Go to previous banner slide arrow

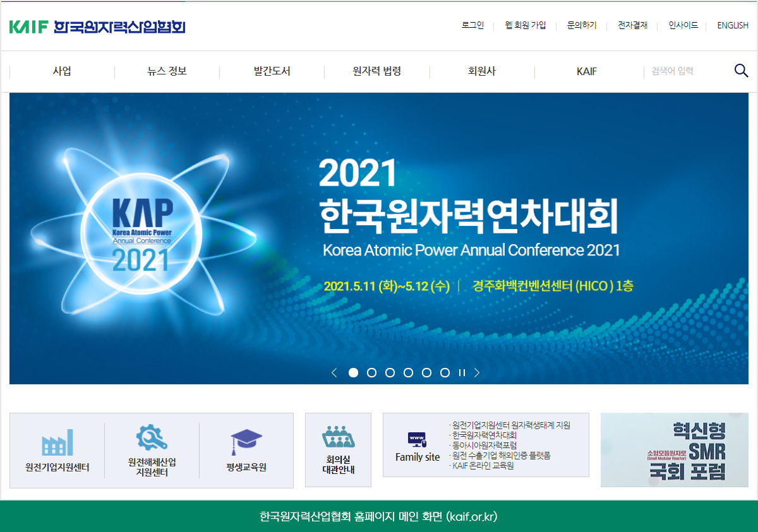pos(334,373)
